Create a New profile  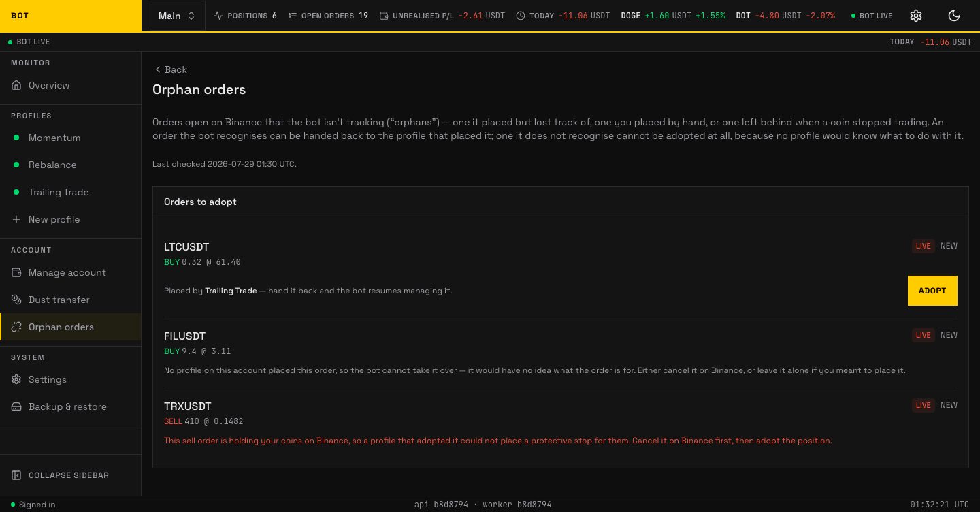(x=71, y=219)
